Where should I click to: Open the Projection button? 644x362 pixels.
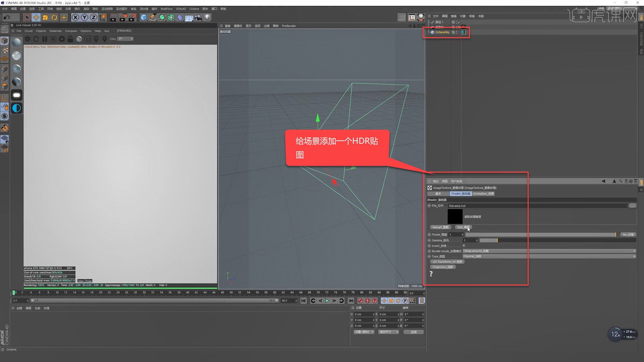tap(442, 267)
